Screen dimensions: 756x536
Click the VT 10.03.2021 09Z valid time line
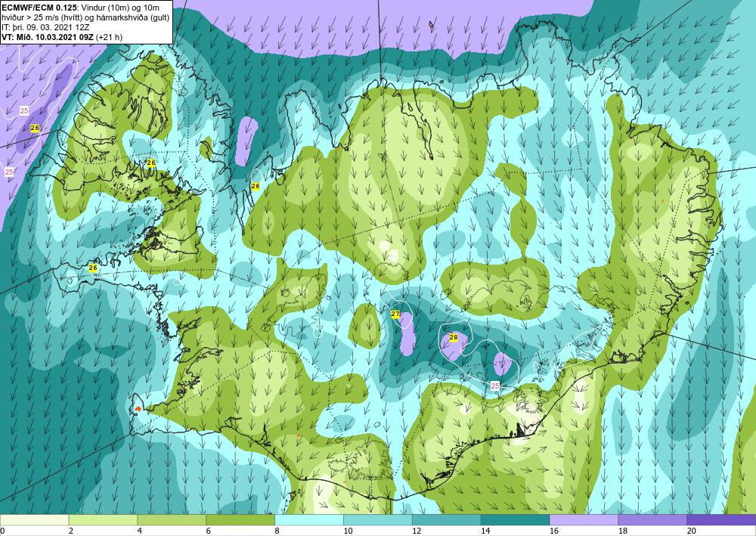(x=62, y=37)
